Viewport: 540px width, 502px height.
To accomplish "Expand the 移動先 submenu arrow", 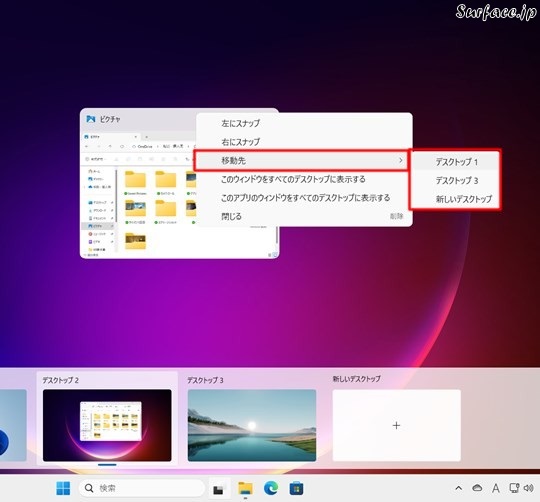I will click(401, 160).
